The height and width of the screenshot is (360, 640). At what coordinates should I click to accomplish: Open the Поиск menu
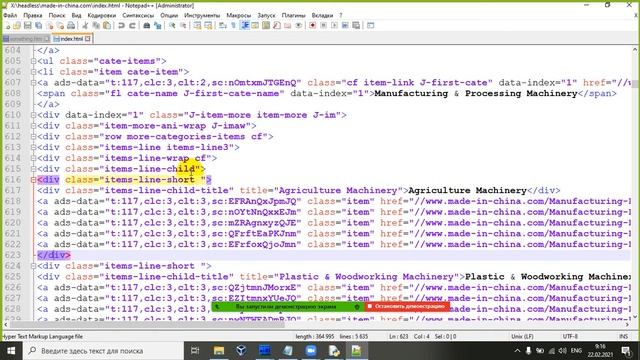57,15
